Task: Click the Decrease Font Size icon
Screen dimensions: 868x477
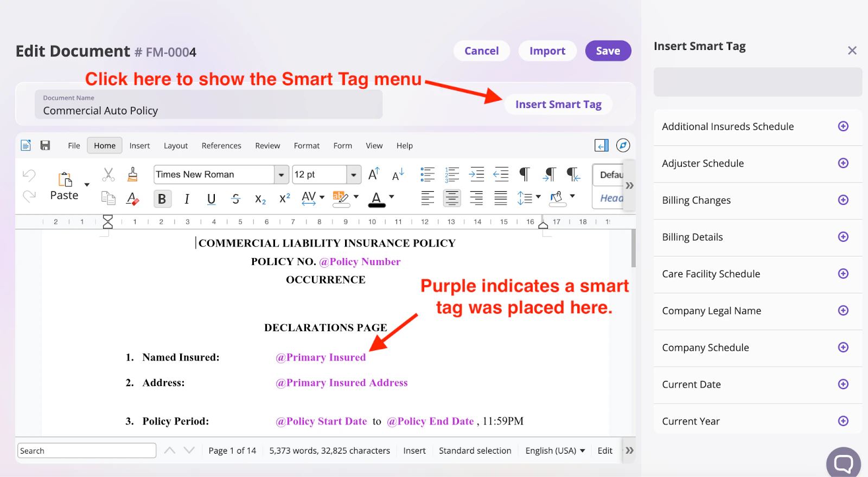Action: [x=398, y=175]
